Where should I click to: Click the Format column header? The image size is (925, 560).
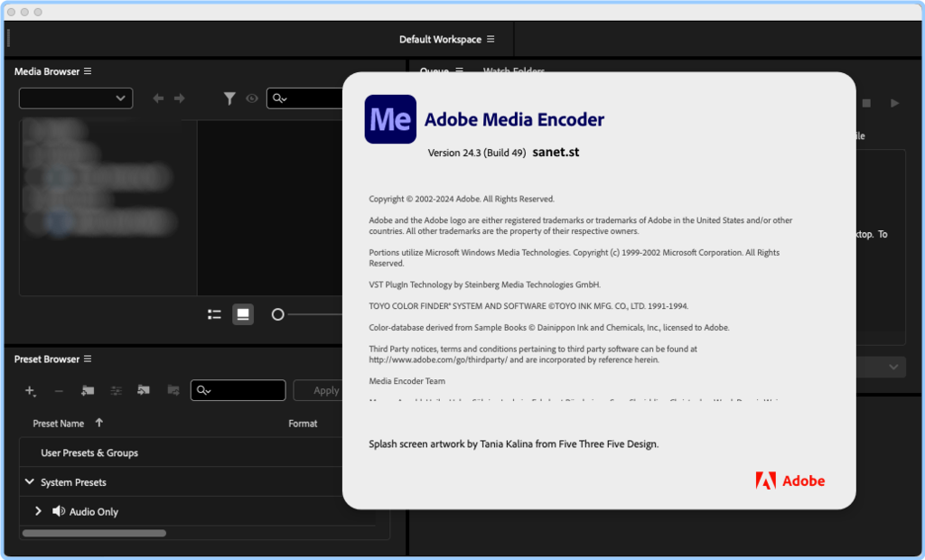(303, 424)
